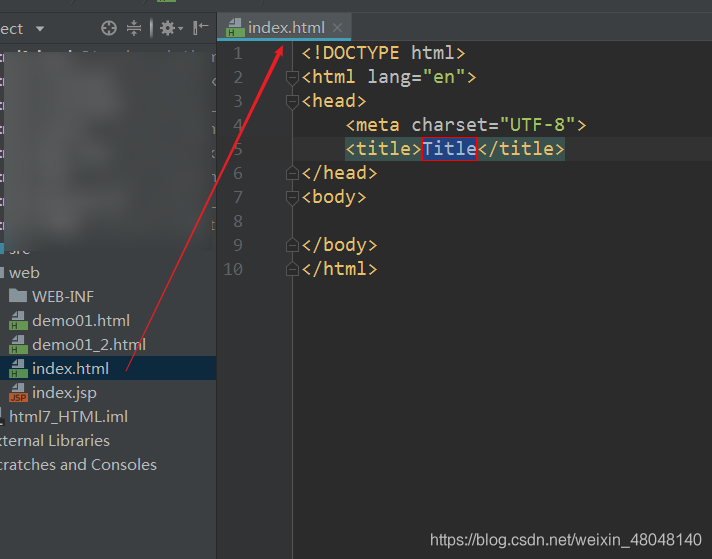Click line number 10 in gutter

coord(232,269)
